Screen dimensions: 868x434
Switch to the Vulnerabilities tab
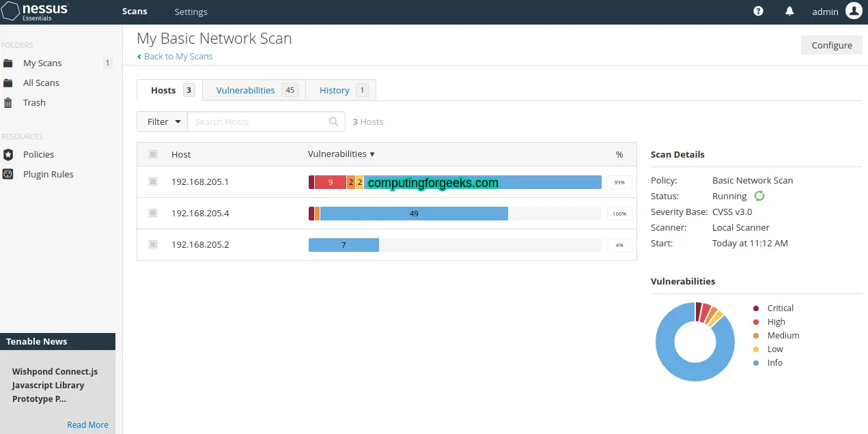tap(245, 91)
